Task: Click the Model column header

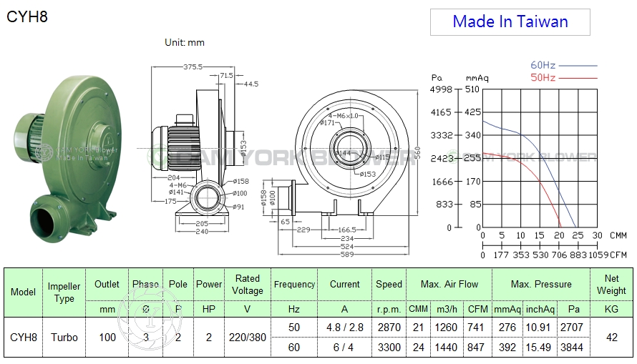Action: [23, 292]
